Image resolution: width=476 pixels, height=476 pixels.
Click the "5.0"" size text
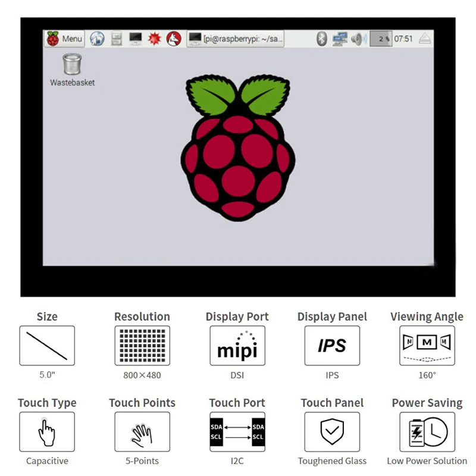click(x=47, y=375)
